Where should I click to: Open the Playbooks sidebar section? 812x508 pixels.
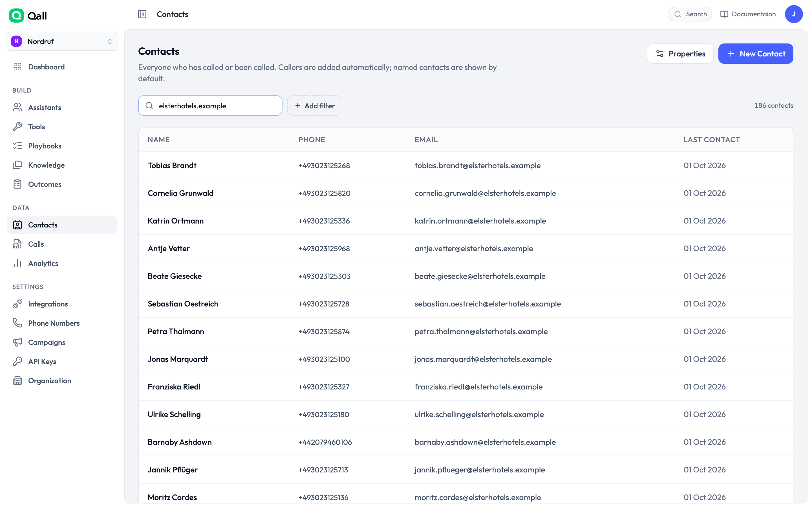[x=62, y=146]
